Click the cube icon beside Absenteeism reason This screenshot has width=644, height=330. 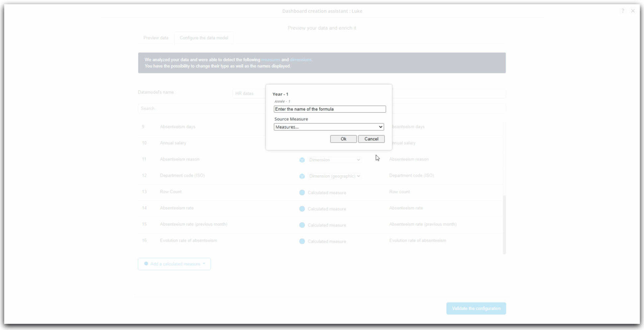point(302,160)
